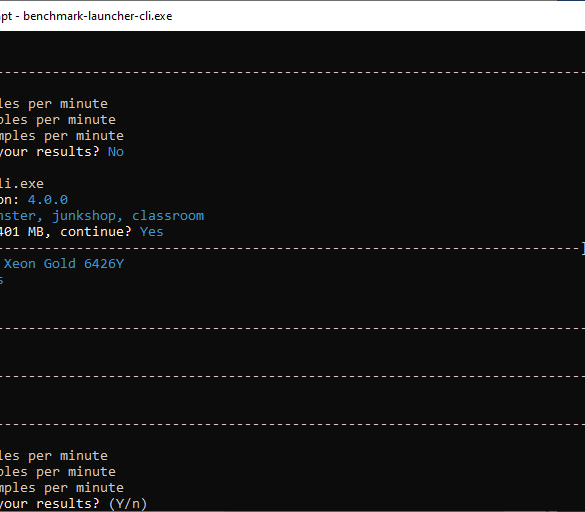Screen dimensions: 585x512
Task: Click "your results?" text beside (Y/n)
Action: click(x=50, y=504)
